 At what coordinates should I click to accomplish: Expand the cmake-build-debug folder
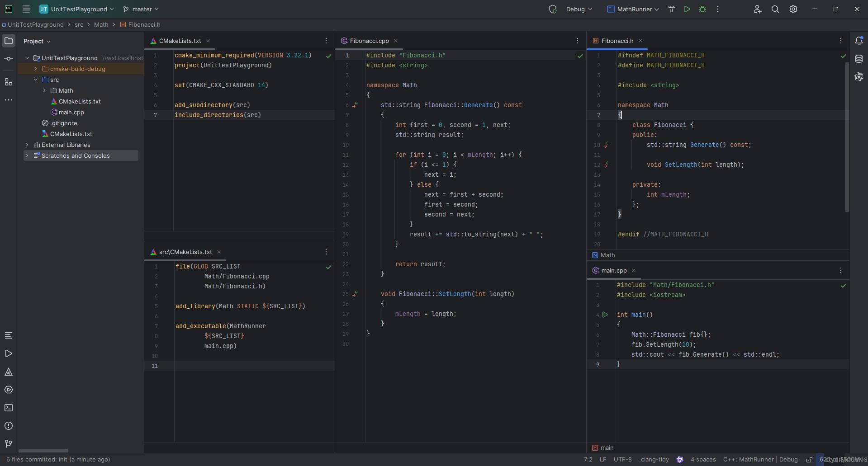36,69
